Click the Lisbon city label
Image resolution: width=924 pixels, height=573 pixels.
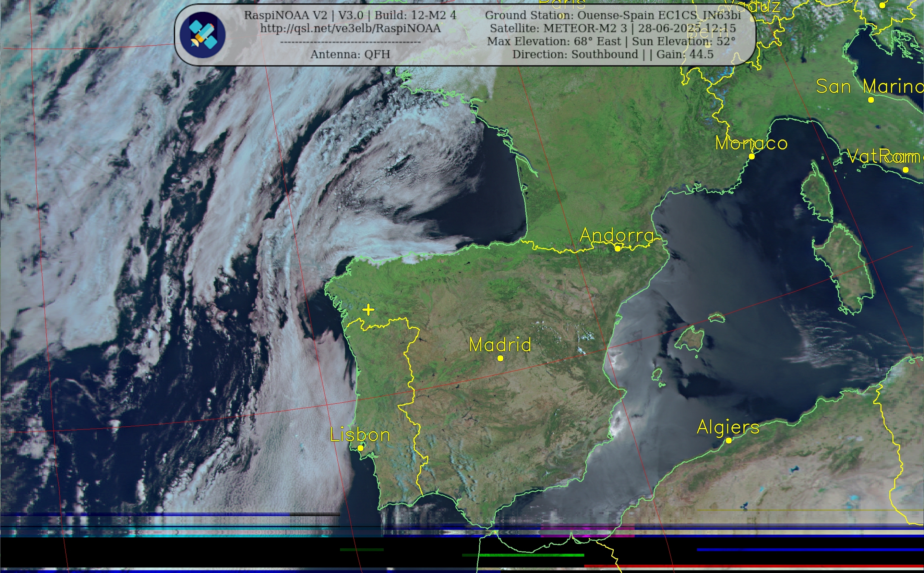[360, 435]
